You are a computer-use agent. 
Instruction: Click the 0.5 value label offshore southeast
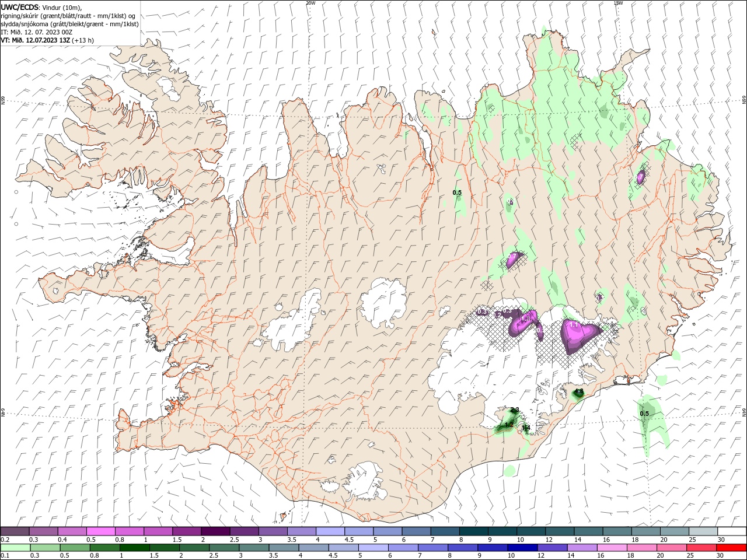point(644,414)
